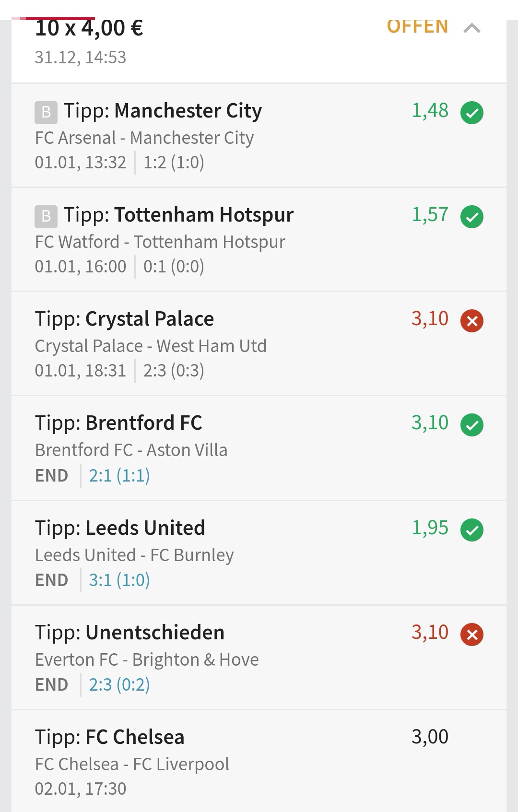
Task: Click the Brentford 2:1 (1:1) final score
Action: point(119,476)
